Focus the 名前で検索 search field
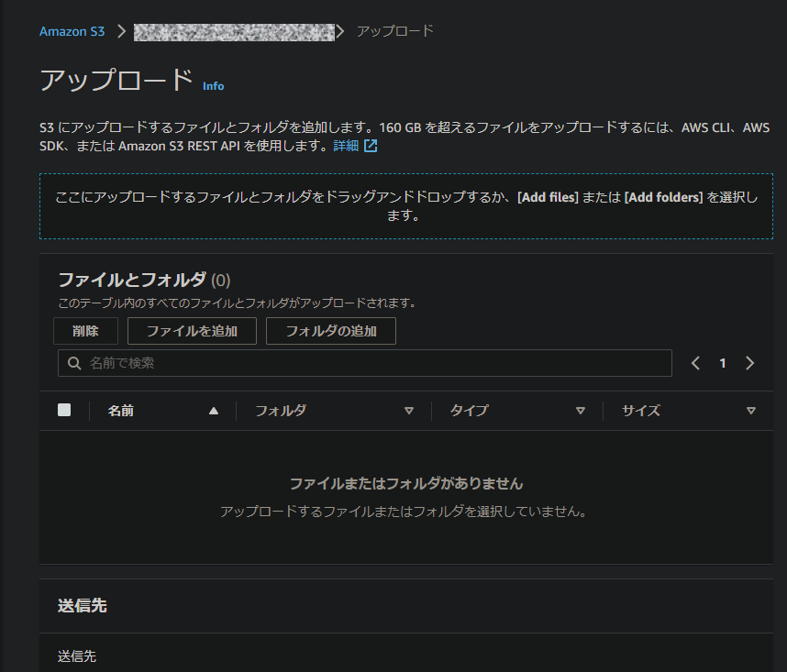This screenshot has width=787, height=672. coord(365,363)
